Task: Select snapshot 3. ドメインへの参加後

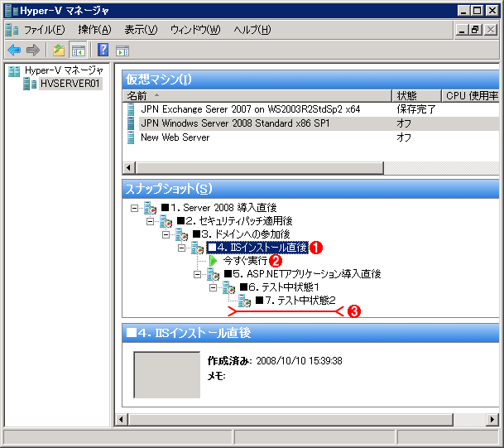Action: [x=241, y=234]
